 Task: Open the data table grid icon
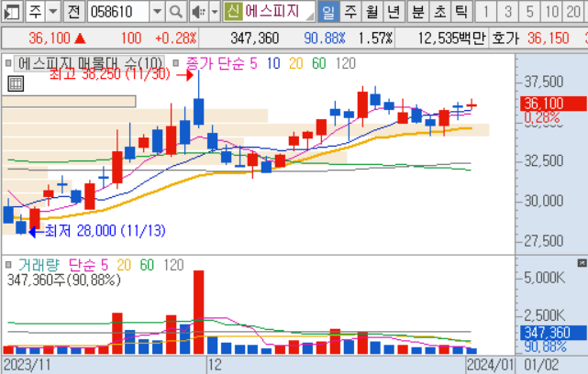point(16,83)
